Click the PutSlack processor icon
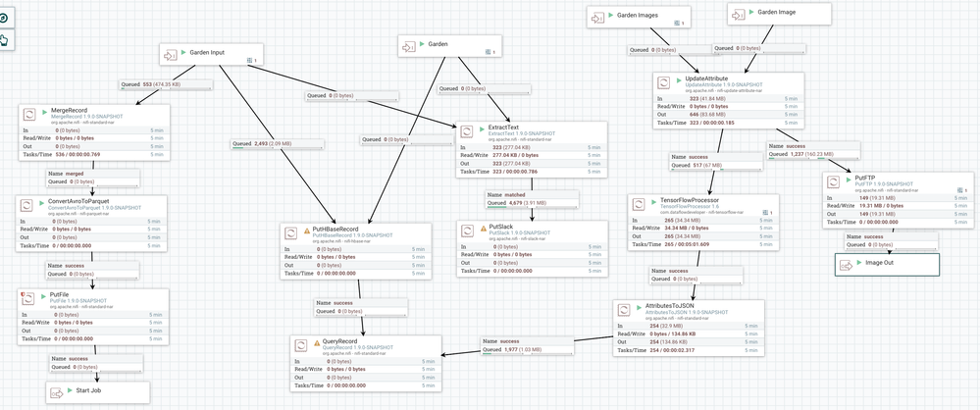This screenshot has width=980, height=410. pos(468,231)
